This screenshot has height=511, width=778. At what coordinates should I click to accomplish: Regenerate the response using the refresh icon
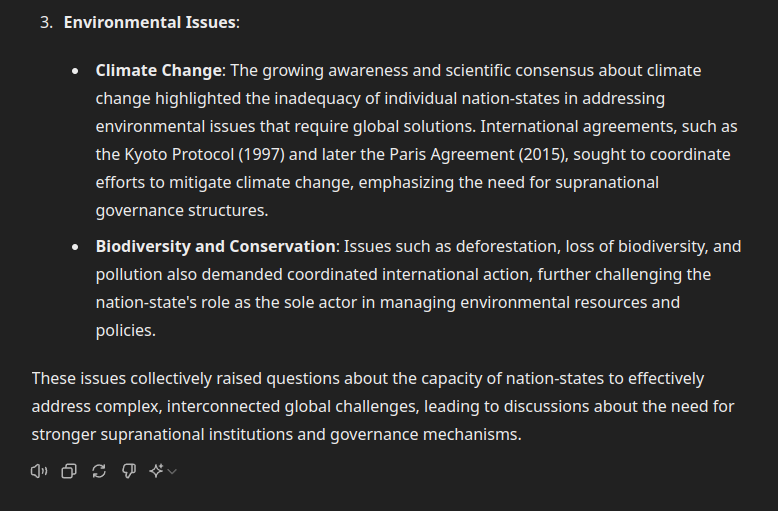[x=99, y=471]
